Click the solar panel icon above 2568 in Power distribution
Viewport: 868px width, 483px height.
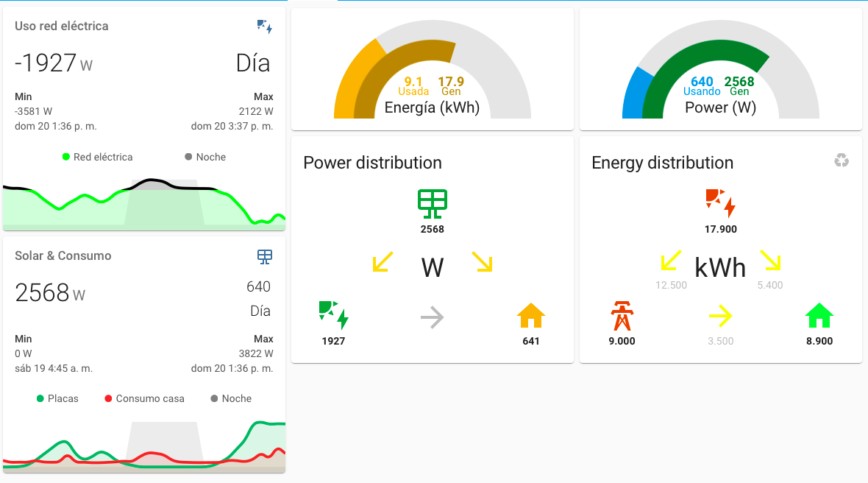[x=432, y=202]
